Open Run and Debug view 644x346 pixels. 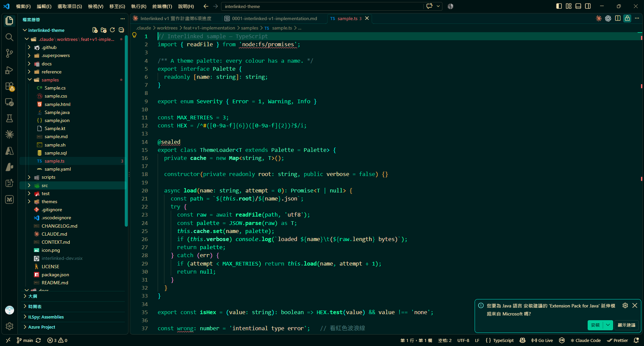9,70
